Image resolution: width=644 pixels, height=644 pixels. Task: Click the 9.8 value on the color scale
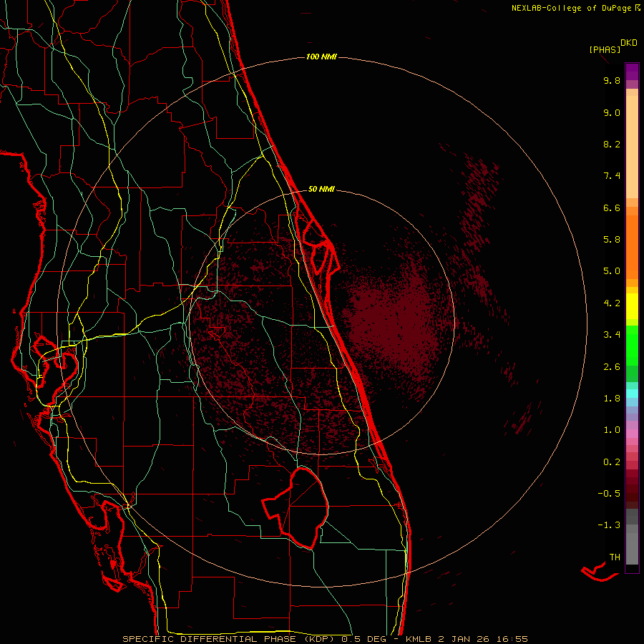click(x=612, y=80)
